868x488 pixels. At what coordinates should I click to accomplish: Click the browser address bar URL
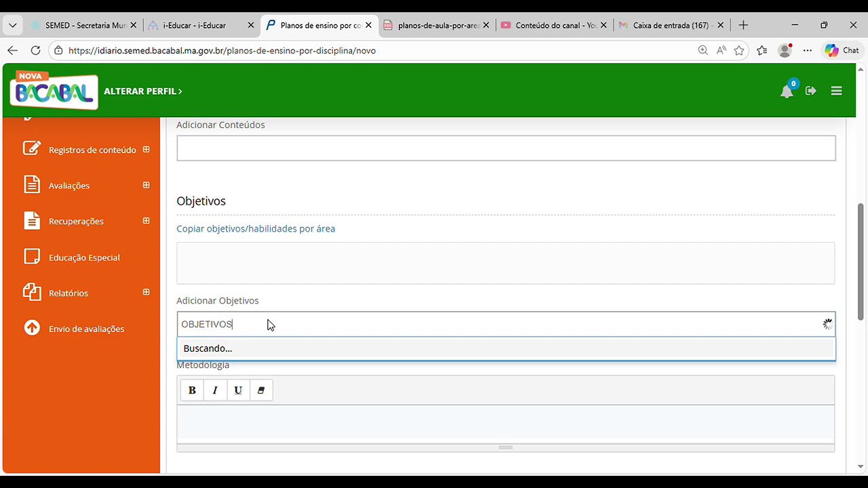222,50
